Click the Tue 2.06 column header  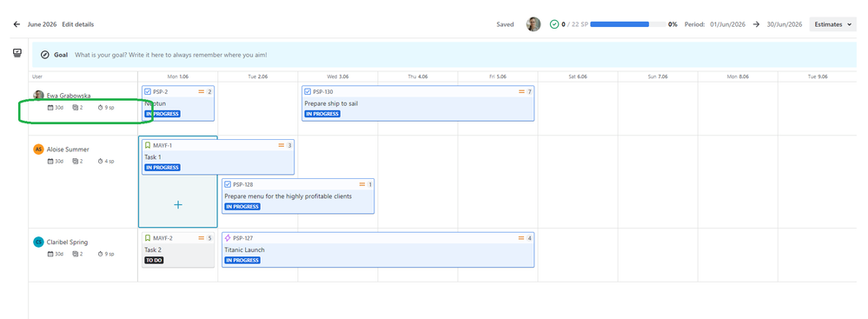click(x=257, y=76)
